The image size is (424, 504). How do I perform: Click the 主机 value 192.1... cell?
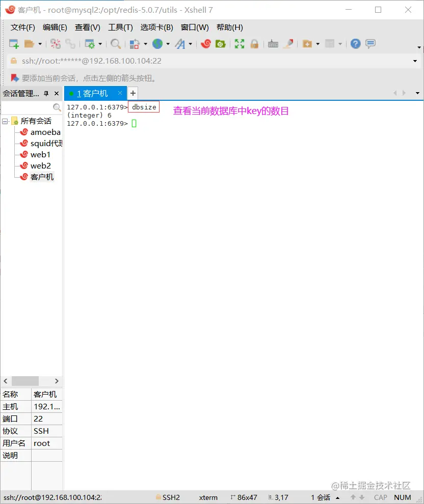(x=47, y=407)
